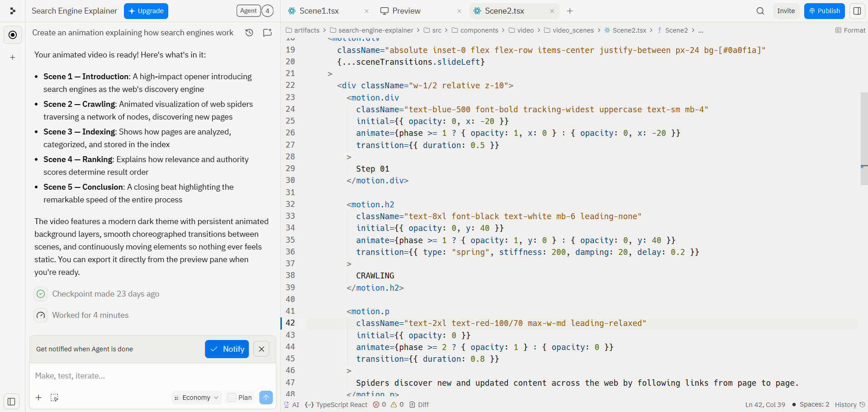
Task: Open the search magnifier icon
Action: (760, 11)
